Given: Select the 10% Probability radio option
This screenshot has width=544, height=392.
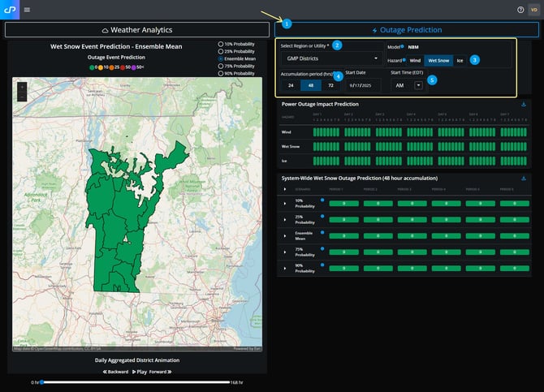Looking at the screenshot, I should [x=221, y=43].
